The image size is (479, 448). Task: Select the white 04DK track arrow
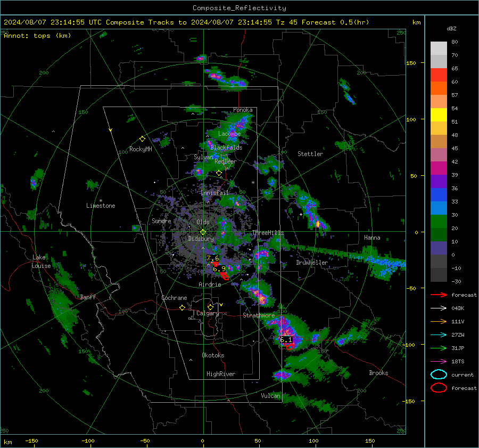coord(439,308)
